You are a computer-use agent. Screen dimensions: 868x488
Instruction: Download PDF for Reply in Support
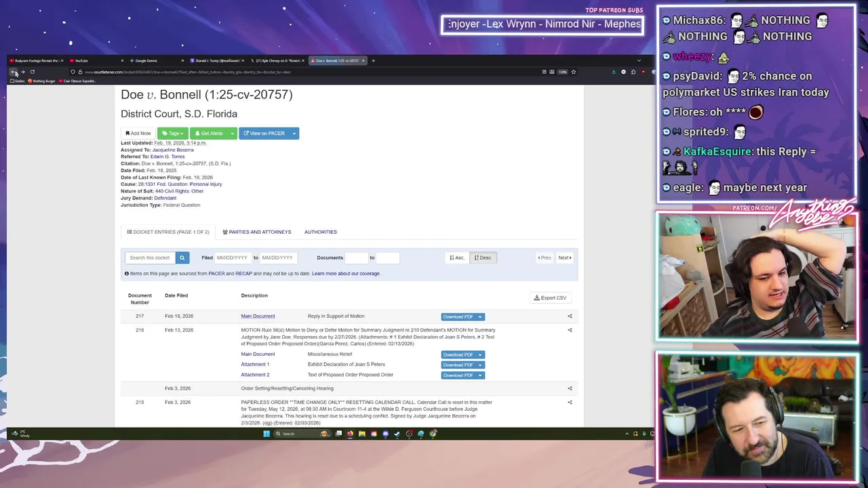tap(458, 317)
